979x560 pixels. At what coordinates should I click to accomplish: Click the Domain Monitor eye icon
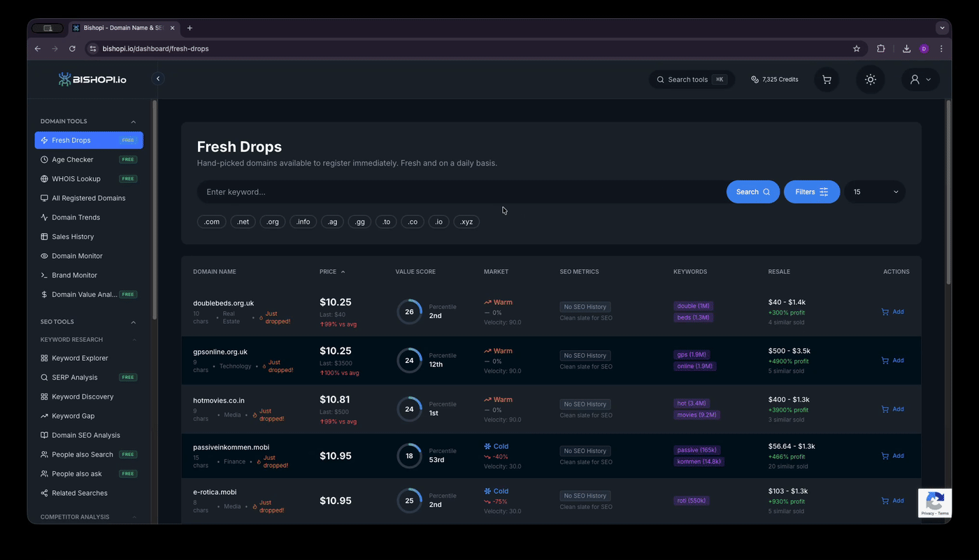pos(43,256)
